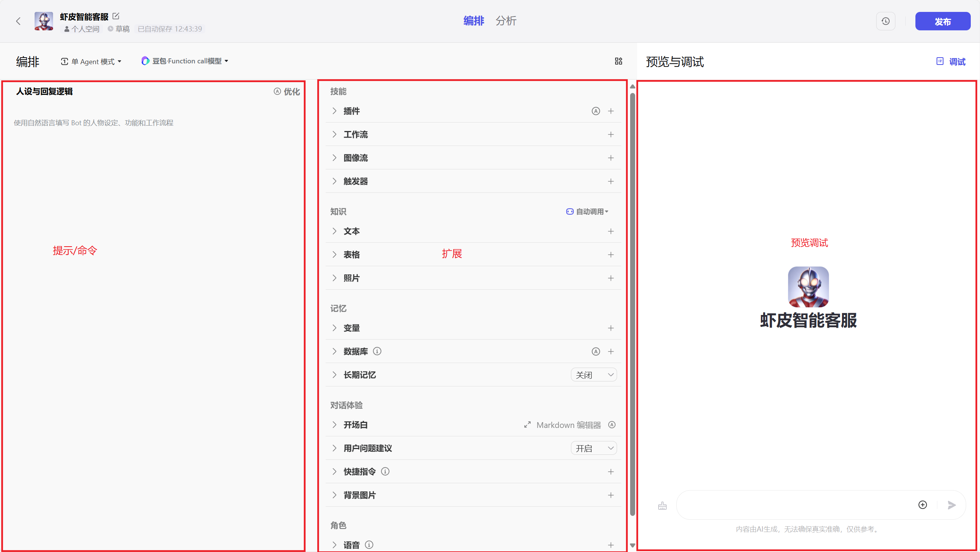Toggle 用户问题建议 to off state
The height and width of the screenshot is (552, 980).
[x=593, y=447]
